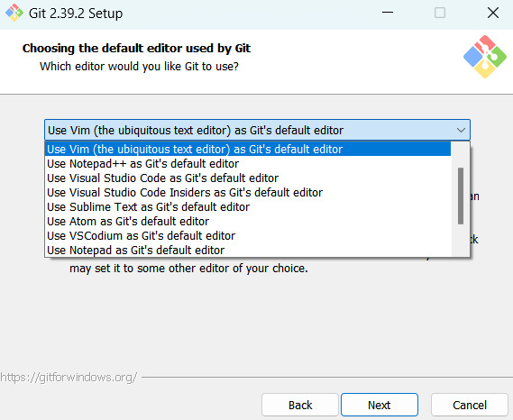The height and width of the screenshot is (420, 513).
Task: Click the Next button
Action: tap(380, 405)
